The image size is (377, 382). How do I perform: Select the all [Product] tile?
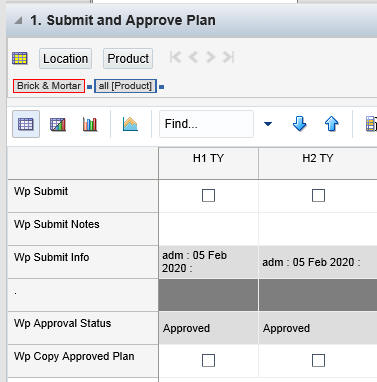tap(125, 86)
